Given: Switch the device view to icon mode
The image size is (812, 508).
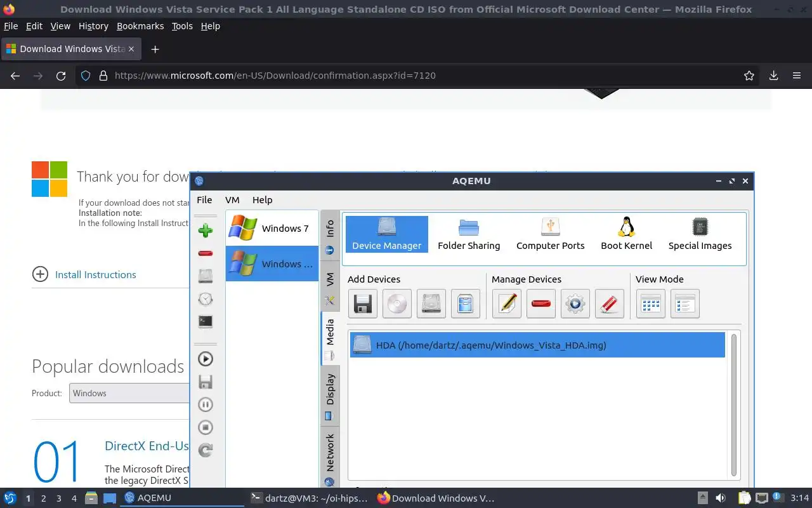Looking at the screenshot, I should click(651, 304).
